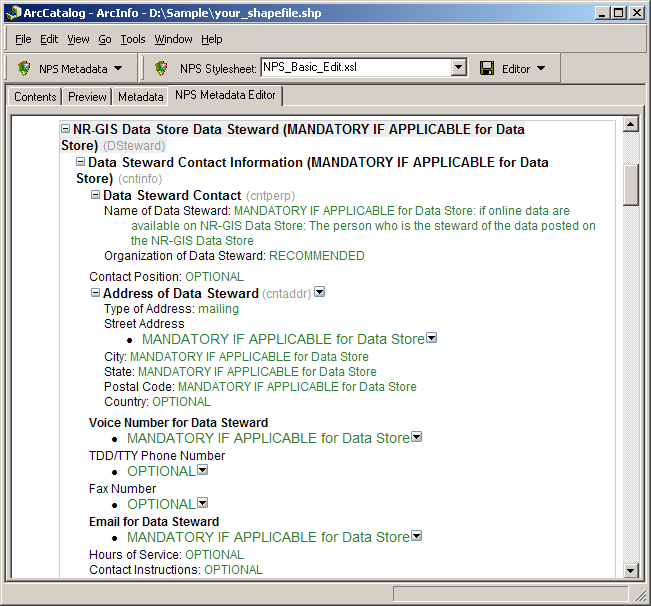Click the NPS arrowhead icon beside NPS Metadata
The image size is (651, 606).
coord(24,68)
